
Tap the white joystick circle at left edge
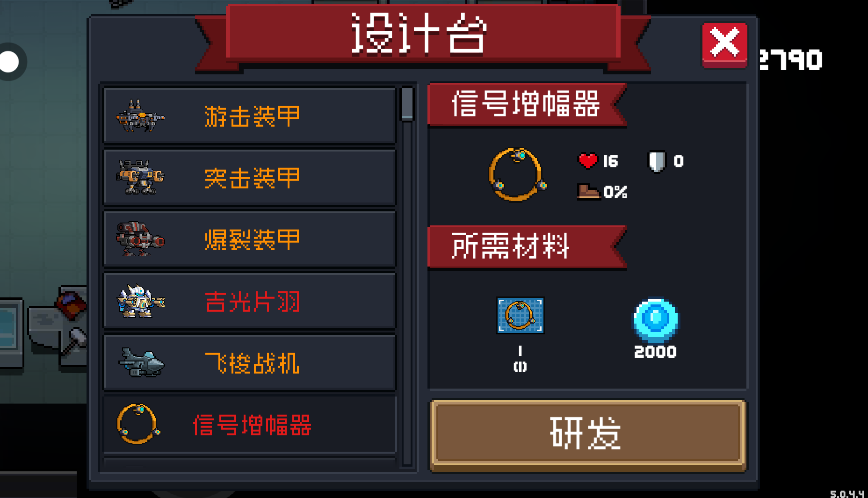(9, 61)
